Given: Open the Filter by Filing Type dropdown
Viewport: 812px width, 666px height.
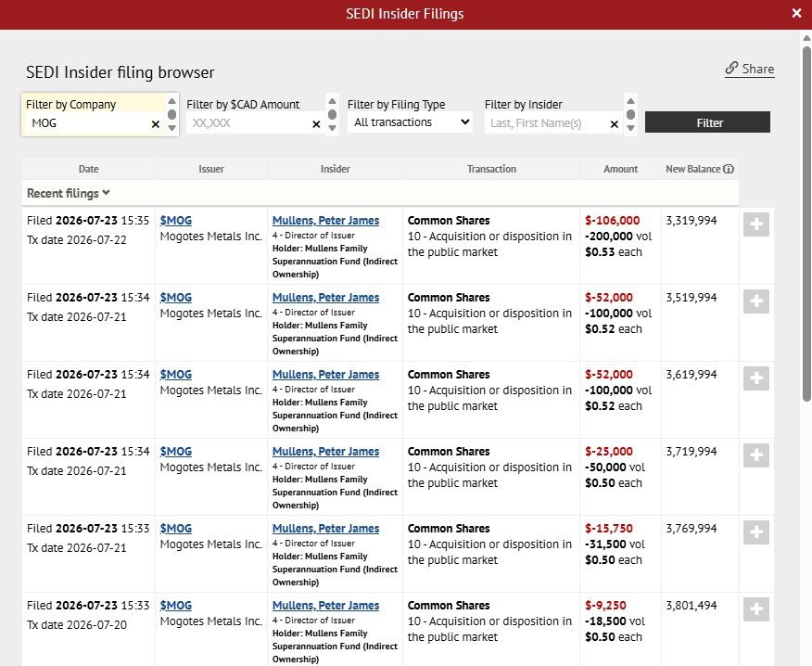Looking at the screenshot, I should [x=410, y=122].
